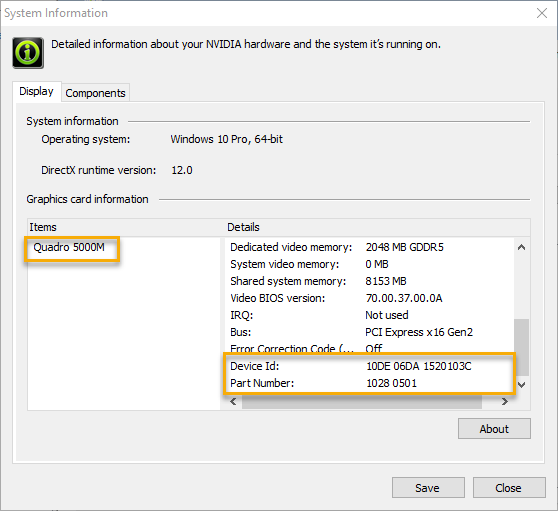Click the details list scroll-down arrow
Viewport: 558px width, 511px height.
pyautogui.click(x=521, y=384)
